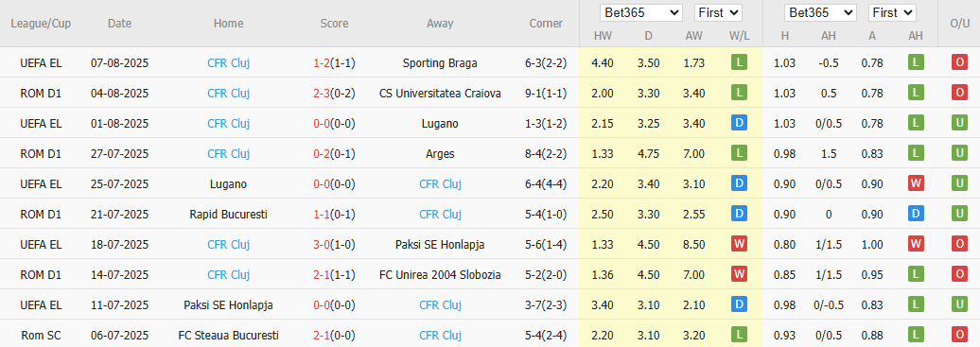This screenshot has height=347, width=980.
Task: Click the red W badge for Paksi SE Honlapja W/L
Action: 740,245
